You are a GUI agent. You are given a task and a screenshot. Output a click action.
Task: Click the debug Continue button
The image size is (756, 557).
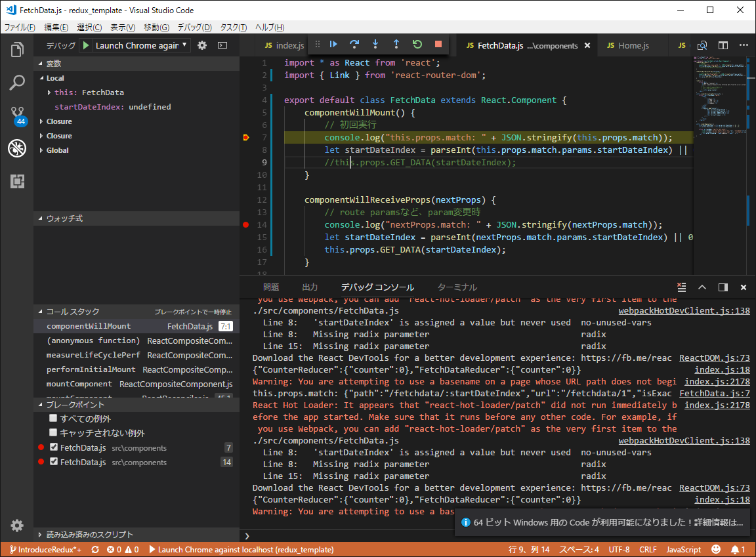tap(333, 44)
